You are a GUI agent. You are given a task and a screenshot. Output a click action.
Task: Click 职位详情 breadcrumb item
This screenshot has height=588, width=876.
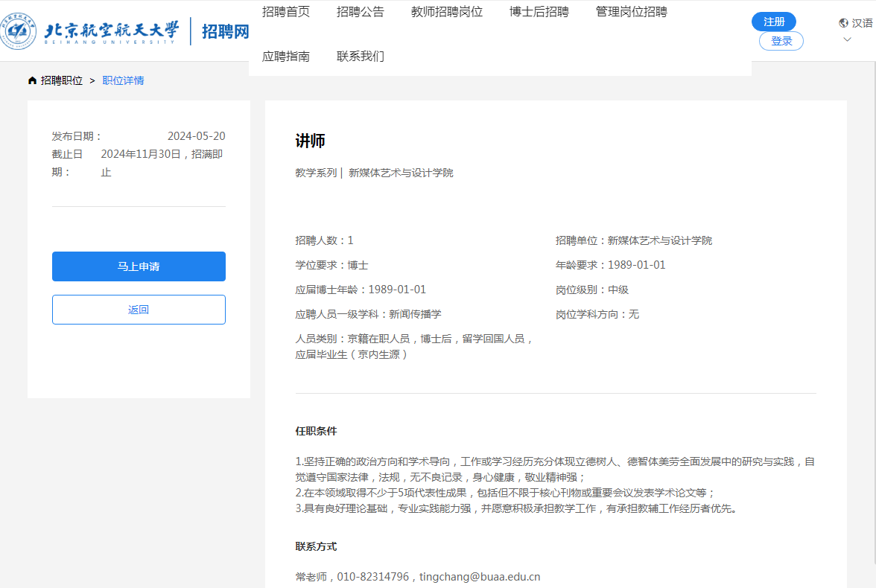123,80
